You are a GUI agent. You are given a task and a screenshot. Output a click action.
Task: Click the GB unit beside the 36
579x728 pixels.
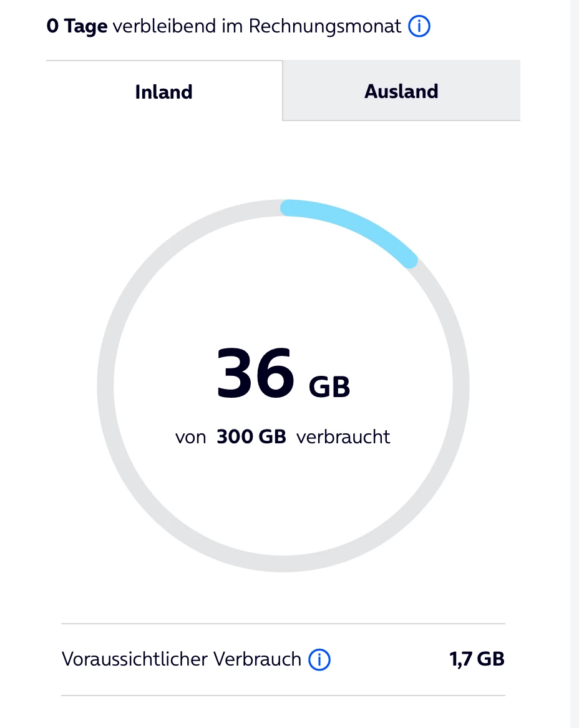(x=329, y=387)
